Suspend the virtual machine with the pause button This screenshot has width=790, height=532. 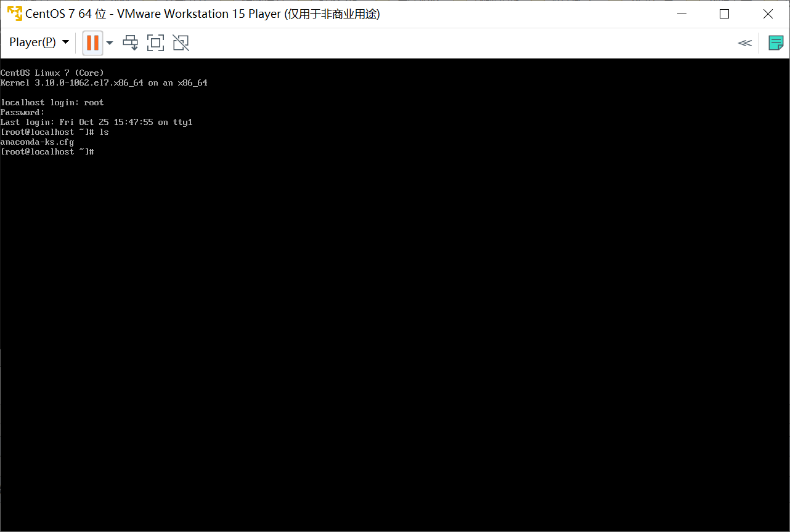point(92,42)
